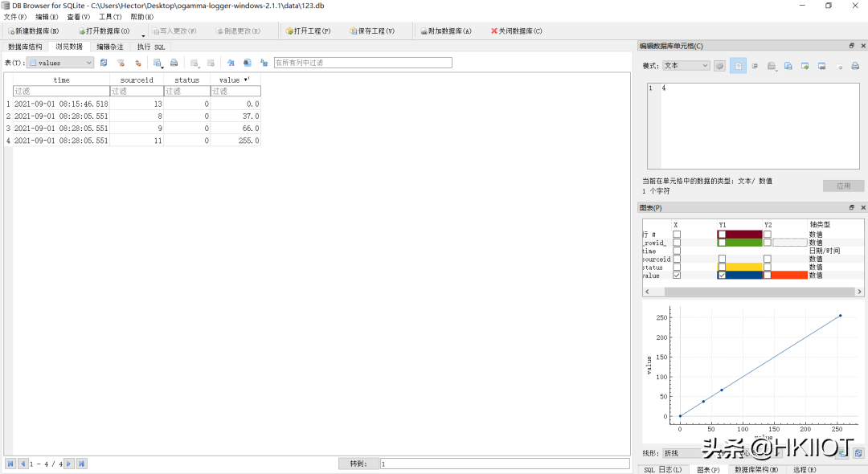Image resolution: width=868 pixels, height=474 pixels.
Task: Undock the Plot (图表) panel
Action: 851,207
